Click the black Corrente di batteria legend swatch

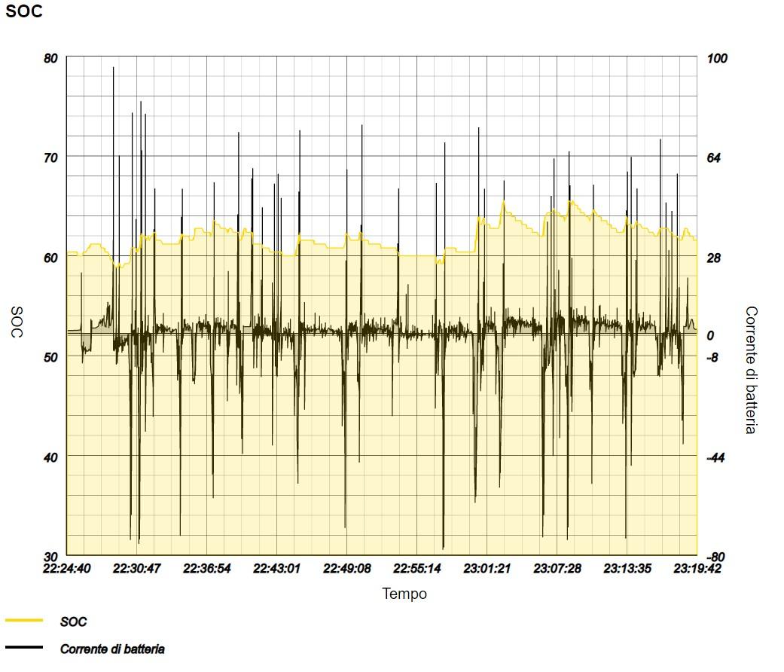click(23, 648)
